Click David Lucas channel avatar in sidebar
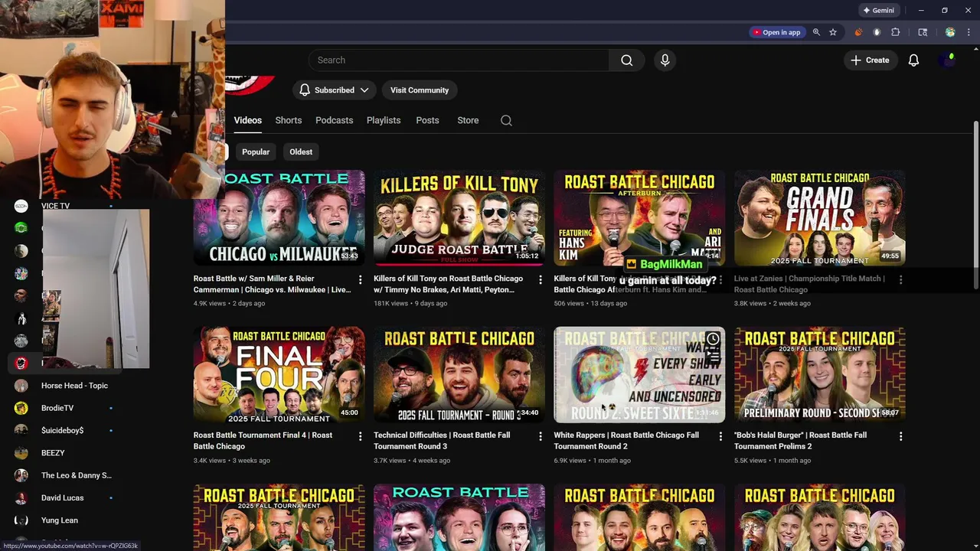The image size is (980, 551). pyautogui.click(x=21, y=497)
